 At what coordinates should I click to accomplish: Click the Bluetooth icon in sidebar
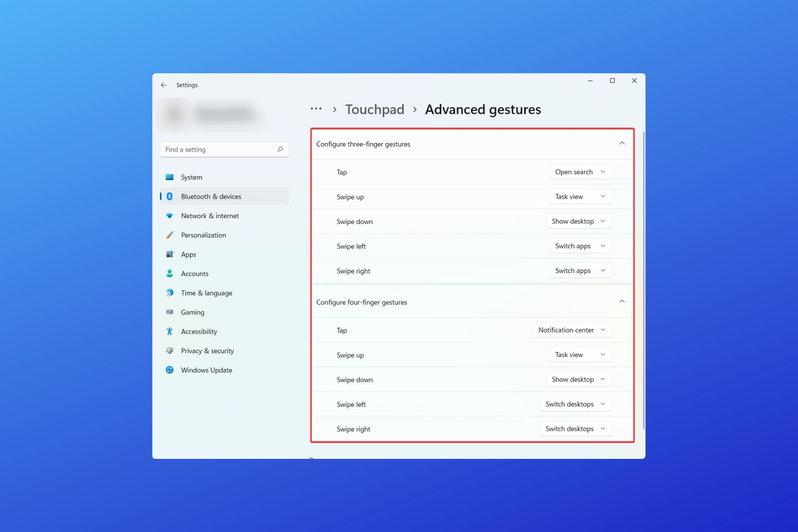pos(170,197)
